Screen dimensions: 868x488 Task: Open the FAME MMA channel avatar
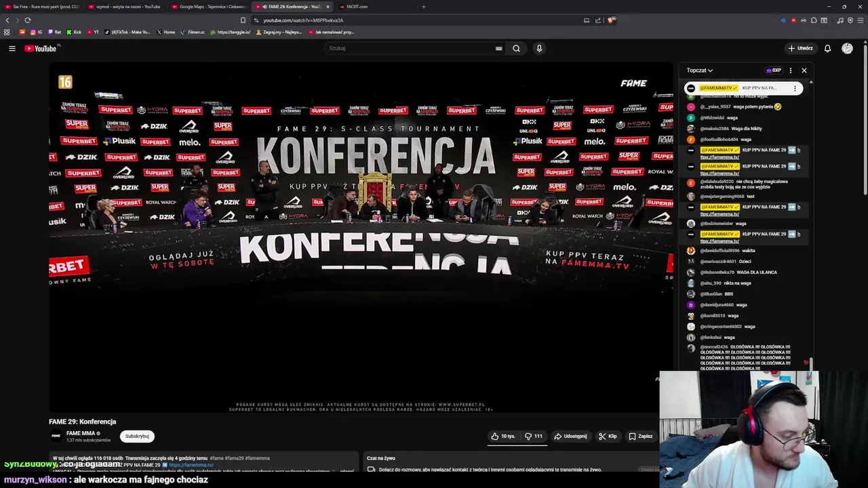(x=56, y=436)
